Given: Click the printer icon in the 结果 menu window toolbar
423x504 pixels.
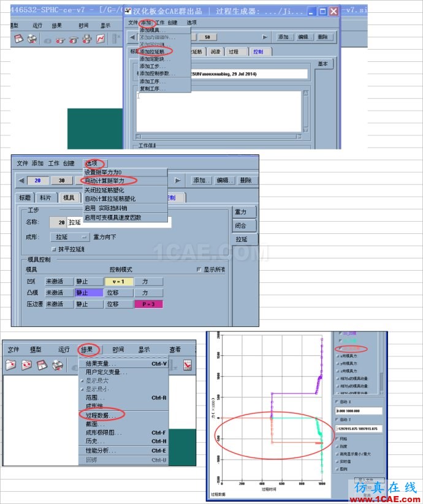Looking at the screenshot, I should click(57, 365).
